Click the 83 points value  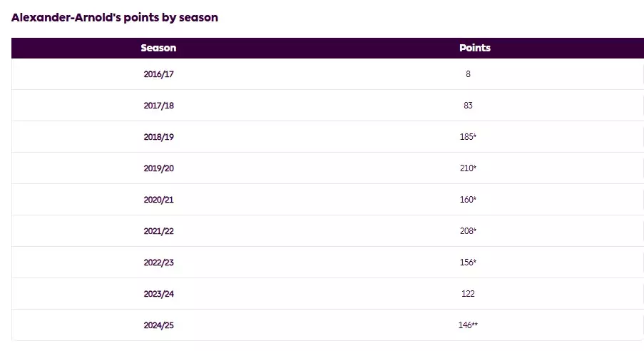468,106
